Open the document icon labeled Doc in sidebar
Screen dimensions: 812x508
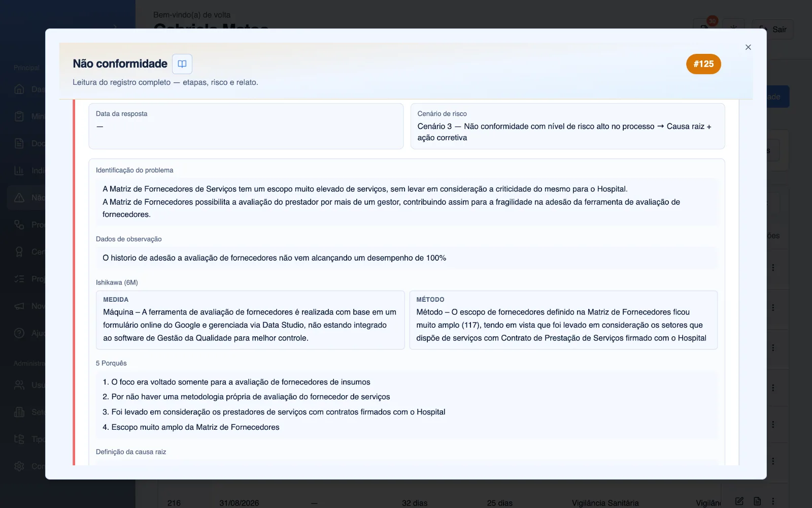[19, 143]
